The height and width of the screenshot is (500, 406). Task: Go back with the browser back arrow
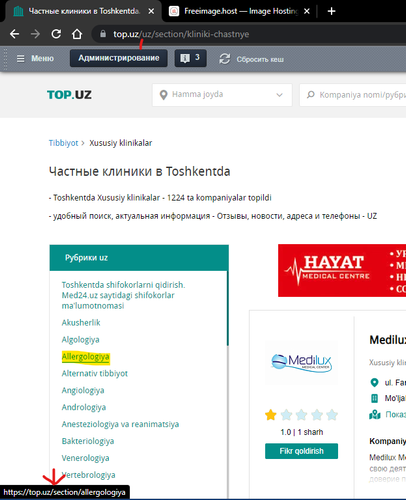(x=14, y=34)
